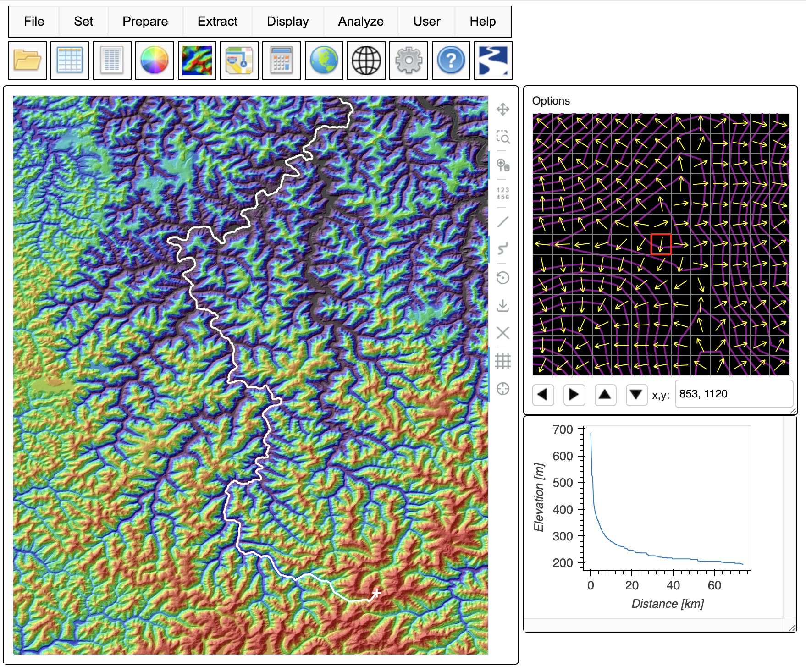The image size is (806, 672).
Task: Expand the Set menu
Action: coord(83,22)
